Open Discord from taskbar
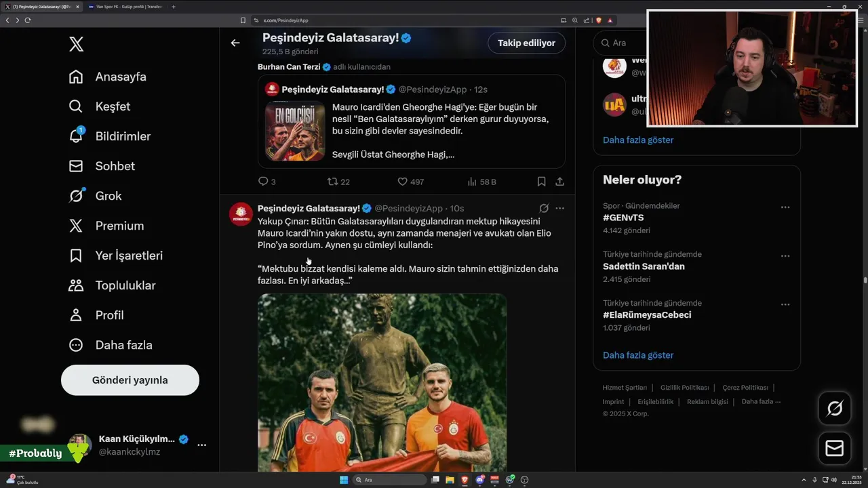The image size is (868, 488). (x=480, y=480)
